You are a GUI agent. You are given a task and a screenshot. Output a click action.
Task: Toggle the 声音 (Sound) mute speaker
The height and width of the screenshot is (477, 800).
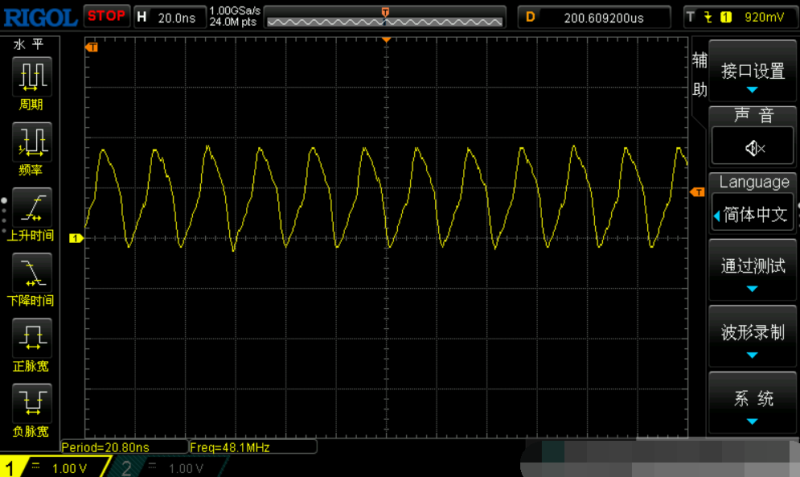click(753, 147)
